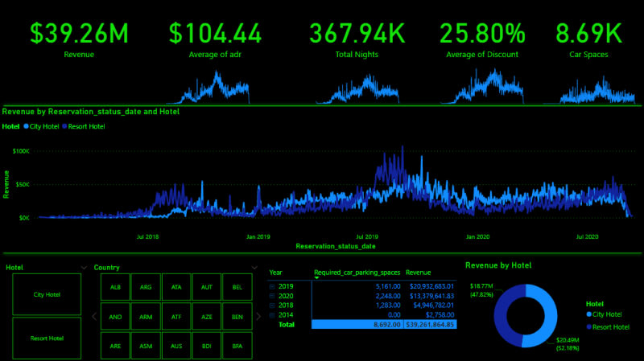Choose the BEL country tile
This screenshot has height=361, width=644.
[x=237, y=287]
